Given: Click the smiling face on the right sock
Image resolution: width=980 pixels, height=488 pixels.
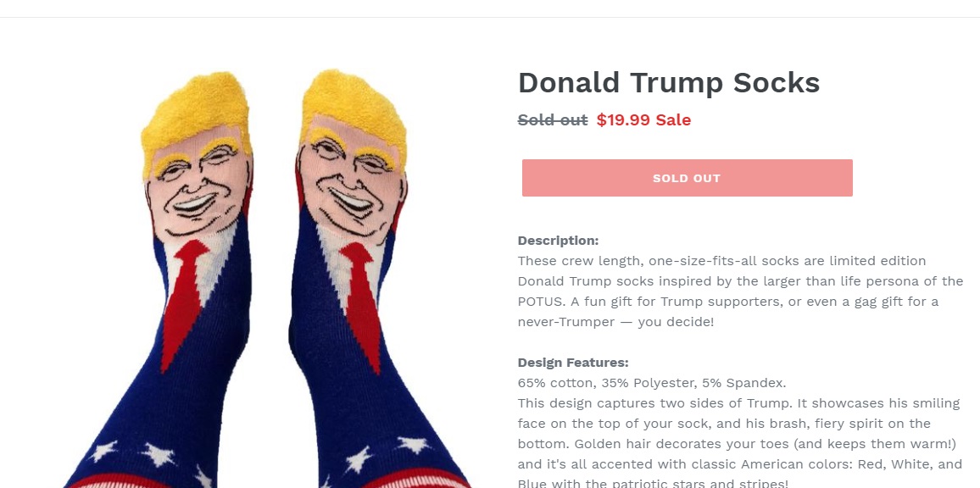Looking at the screenshot, I should click(351, 183).
